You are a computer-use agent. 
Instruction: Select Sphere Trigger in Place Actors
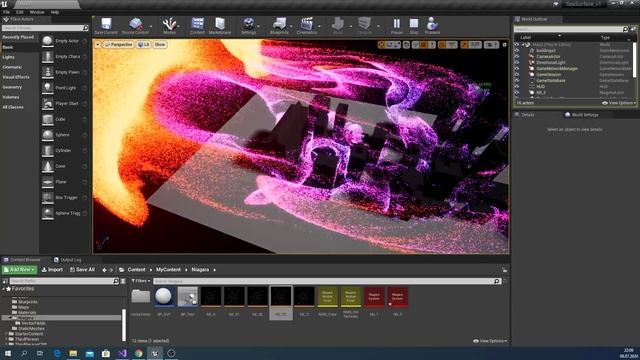click(64, 213)
